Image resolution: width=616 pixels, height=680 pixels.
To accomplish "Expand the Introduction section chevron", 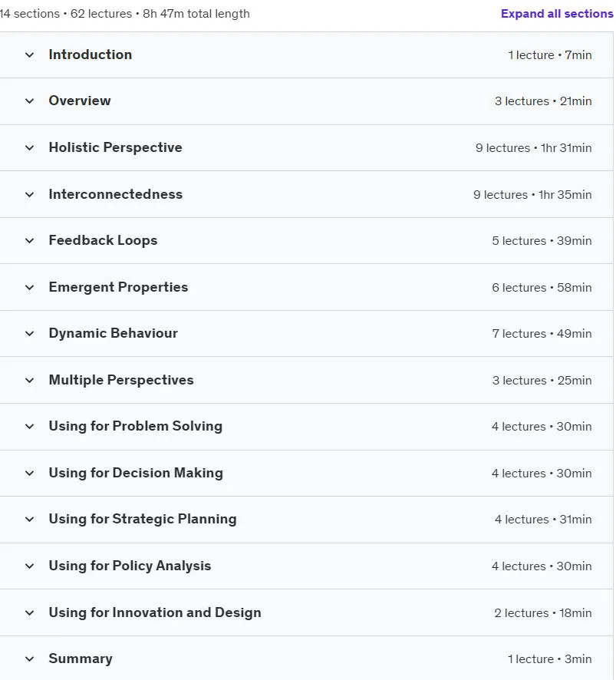I will (29, 55).
